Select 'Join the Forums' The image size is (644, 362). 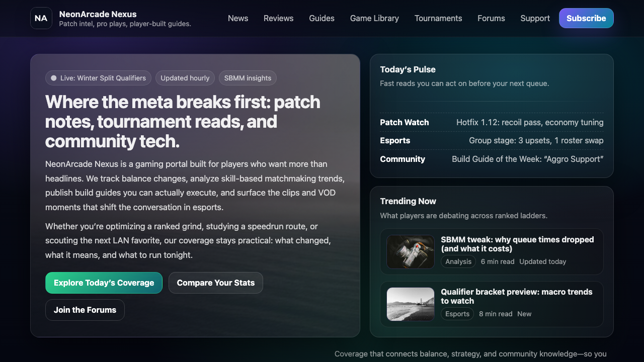coord(85,310)
